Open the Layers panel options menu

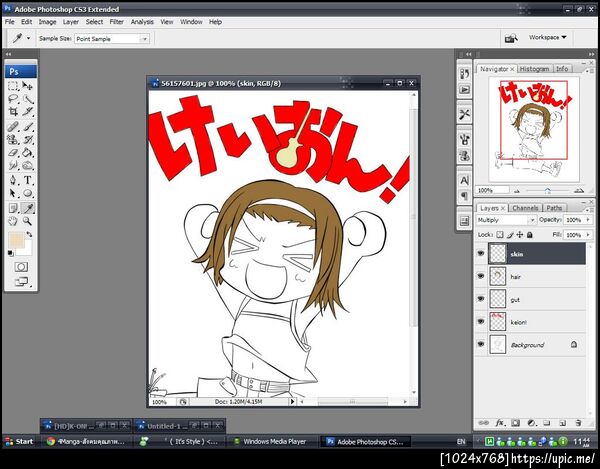[589, 209]
